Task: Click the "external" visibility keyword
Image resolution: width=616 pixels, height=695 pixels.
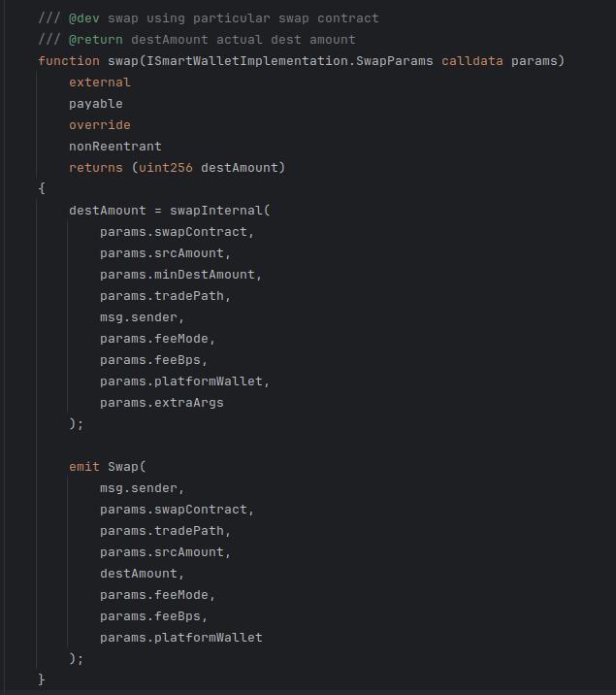Action: click(x=99, y=82)
